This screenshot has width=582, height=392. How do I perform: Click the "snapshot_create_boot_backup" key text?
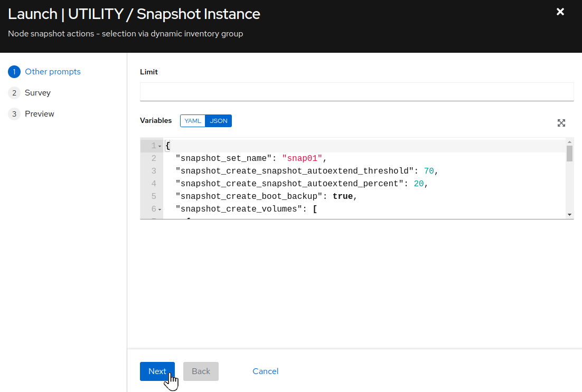click(x=249, y=196)
